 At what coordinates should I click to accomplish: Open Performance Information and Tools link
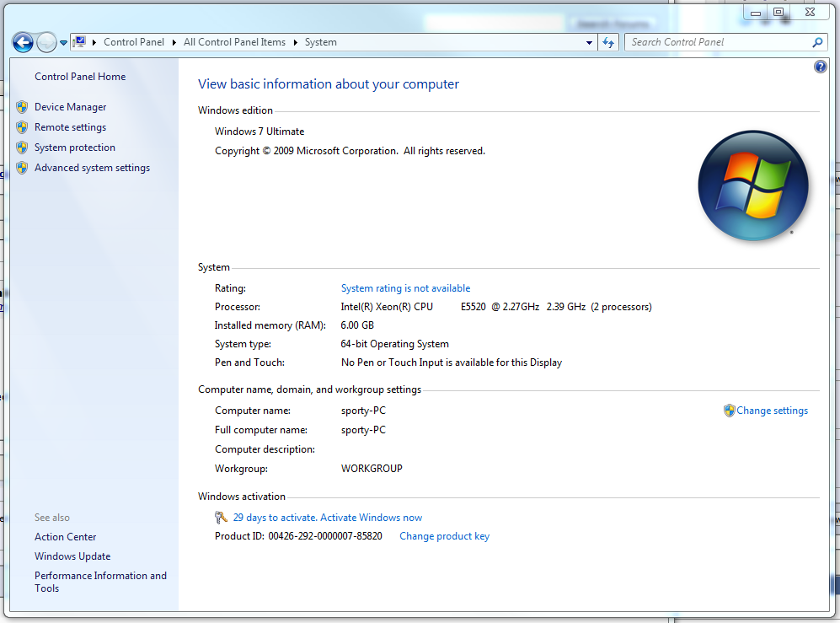pos(101,582)
